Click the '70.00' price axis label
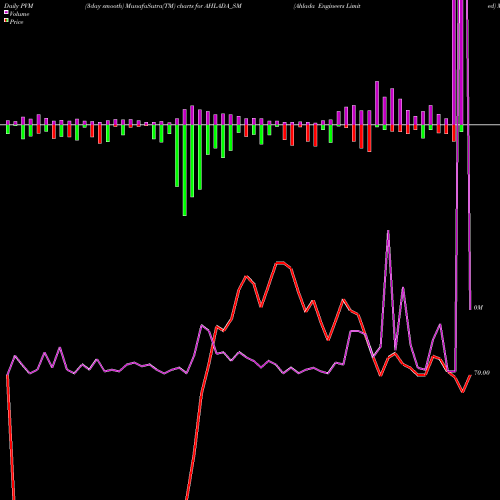 click(482, 373)
